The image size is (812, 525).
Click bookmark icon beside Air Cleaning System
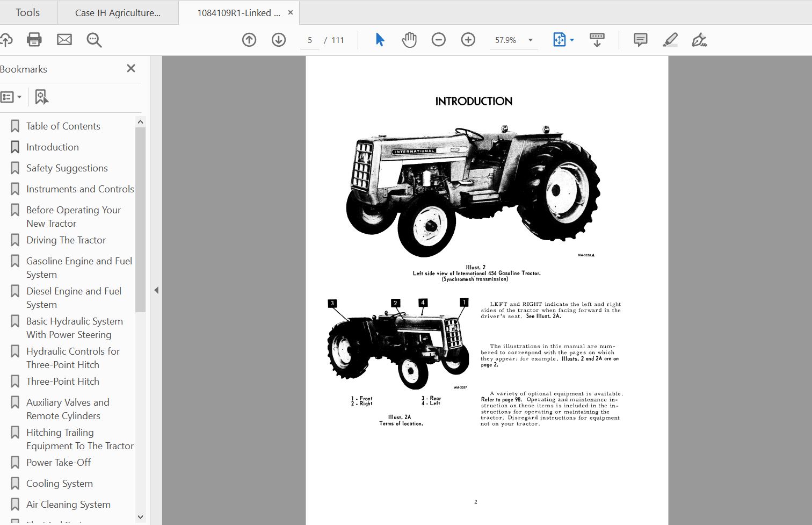pyautogui.click(x=15, y=505)
